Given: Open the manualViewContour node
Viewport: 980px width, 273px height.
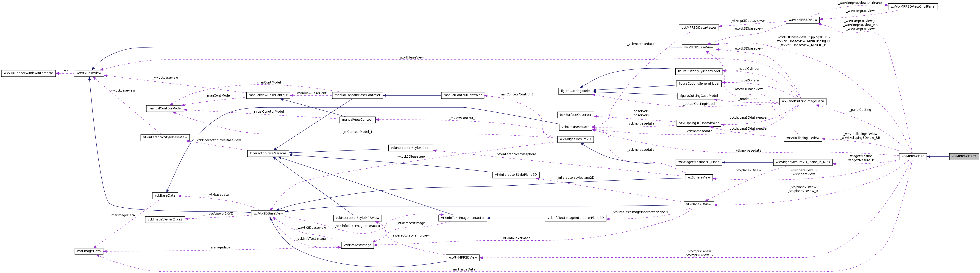Looking at the screenshot, I should (x=358, y=120).
